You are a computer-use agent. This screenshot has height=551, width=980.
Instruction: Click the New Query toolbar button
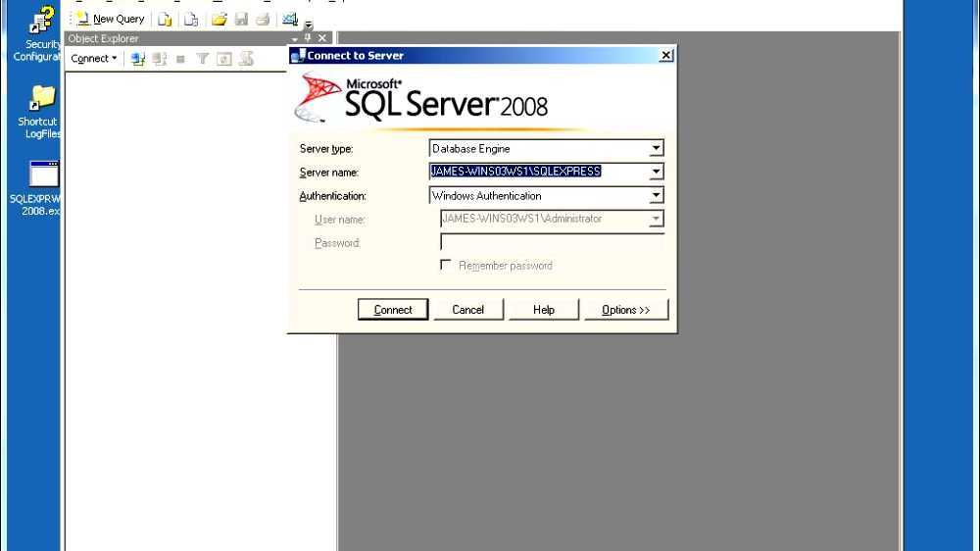coord(111,20)
